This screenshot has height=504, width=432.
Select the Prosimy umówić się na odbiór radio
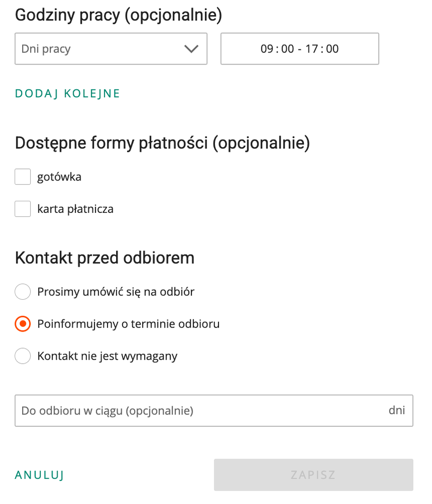click(x=23, y=292)
